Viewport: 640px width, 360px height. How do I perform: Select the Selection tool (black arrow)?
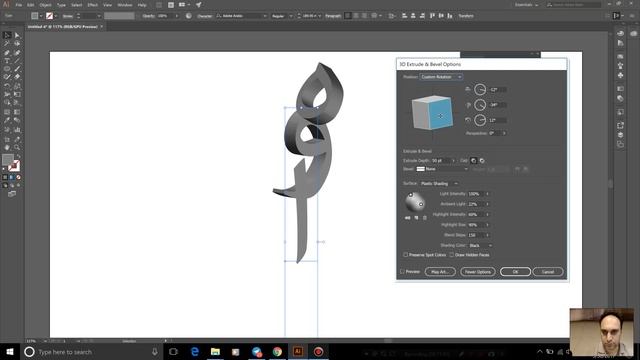[x=7, y=35]
